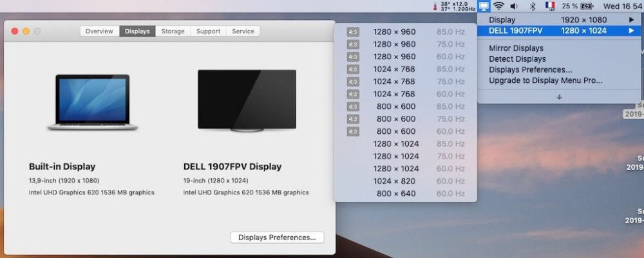Minimize the About This Mac window
The width and height of the screenshot is (644, 258).
pyautogui.click(x=26, y=31)
